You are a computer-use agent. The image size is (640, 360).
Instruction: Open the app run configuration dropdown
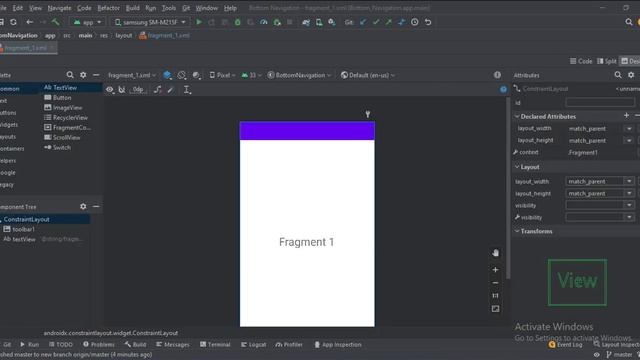coord(87,22)
